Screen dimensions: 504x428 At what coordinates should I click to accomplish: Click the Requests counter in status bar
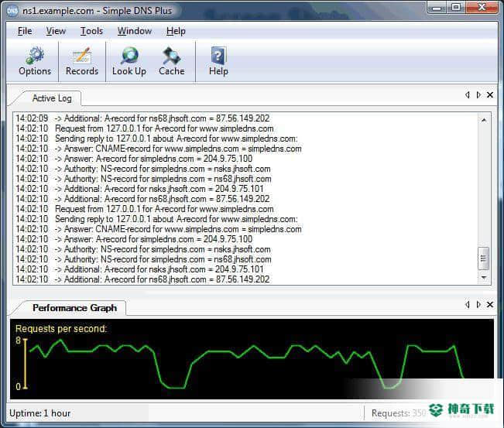click(399, 413)
